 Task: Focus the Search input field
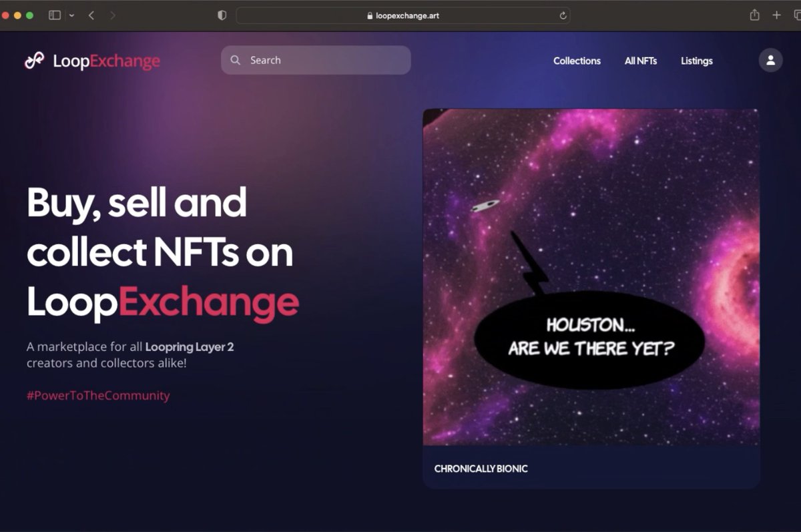[x=316, y=60]
